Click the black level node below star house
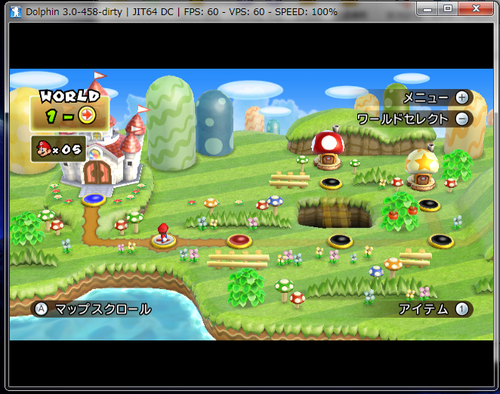The image size is (500, 394). click(x=429, y=205)
